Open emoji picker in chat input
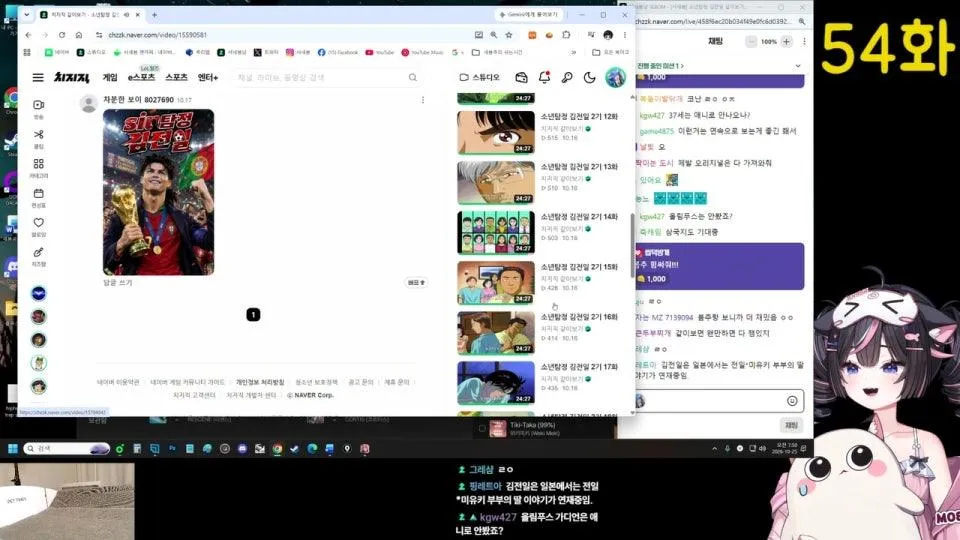This screenshot has width=960, height=540. [x=792, y=401]
